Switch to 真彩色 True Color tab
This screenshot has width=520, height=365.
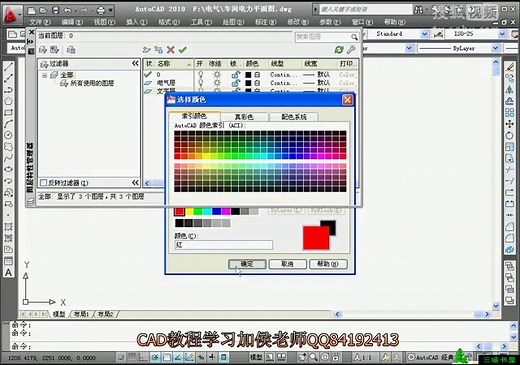coord(244,117)
